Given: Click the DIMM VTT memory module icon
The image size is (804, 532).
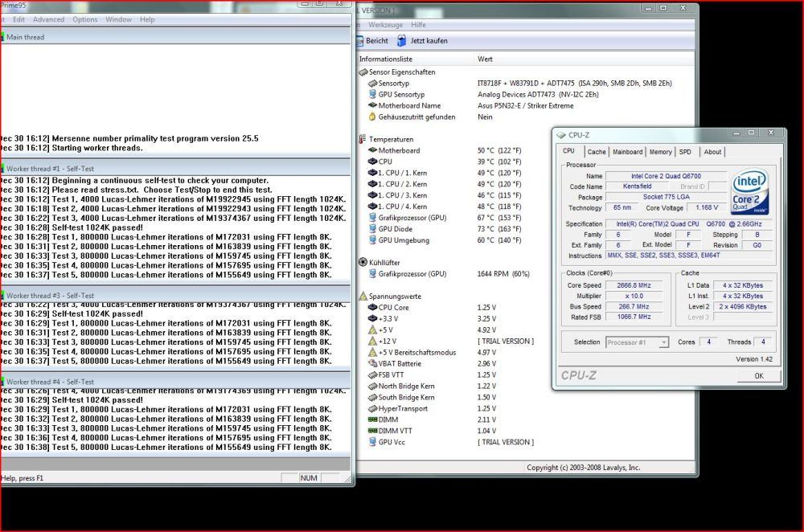Looking at the screenshot, I should pyautogui.click(x=373, y=431).
